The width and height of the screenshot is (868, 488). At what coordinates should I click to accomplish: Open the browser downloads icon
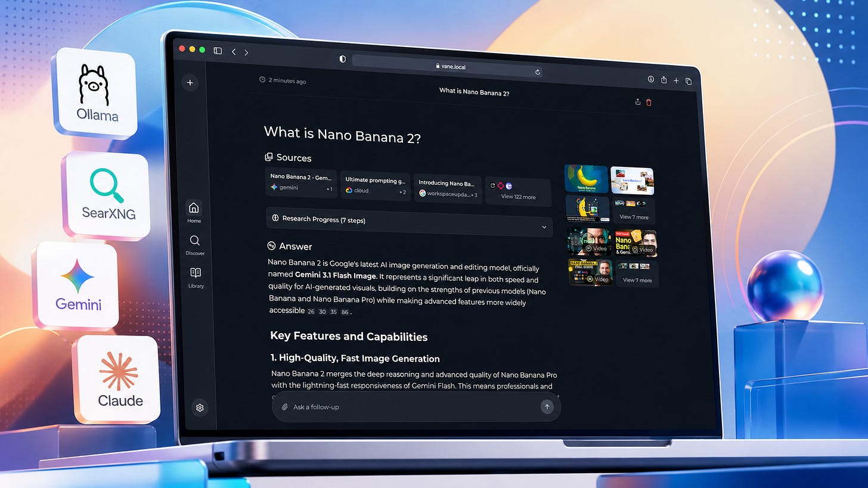651,79
